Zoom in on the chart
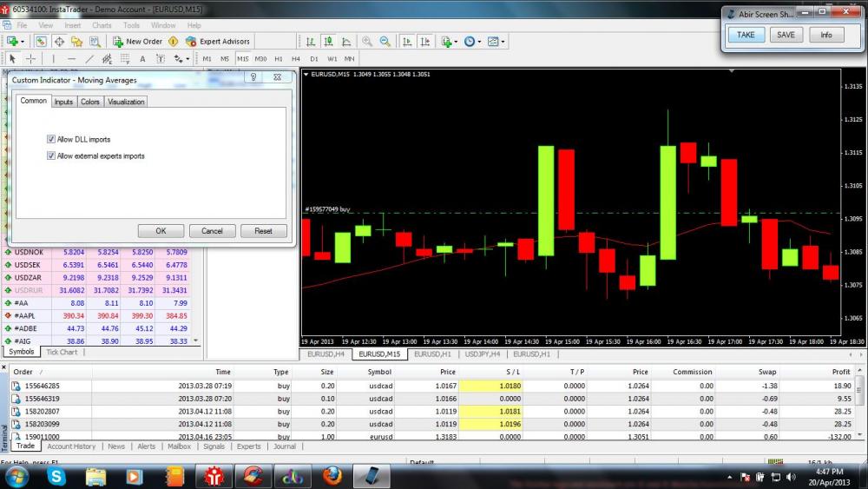The width and height of the screenshot is (868, 489). pyautogui.click(x=367, y=42)
